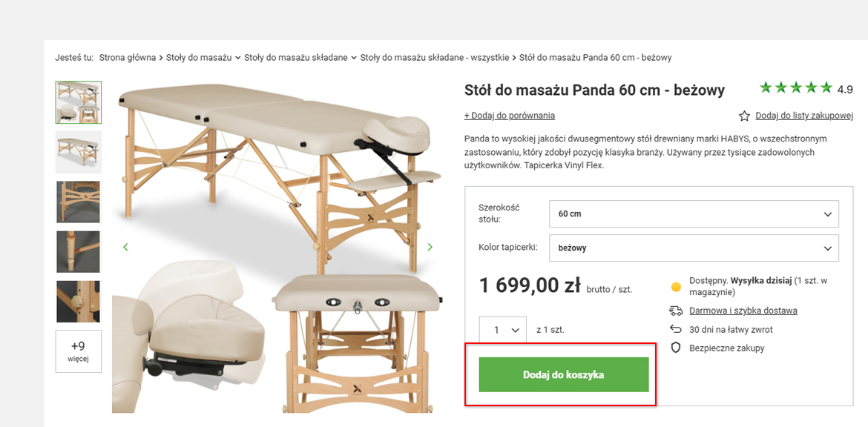Show next product image with right arrow
Viewport: 868px width, 427px height.
(x=430, y=248)
